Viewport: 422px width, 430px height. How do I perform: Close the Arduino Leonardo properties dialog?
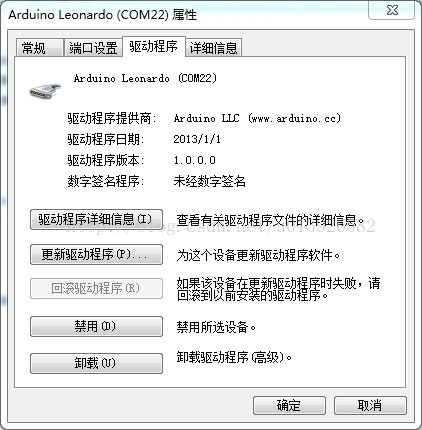[x=392, y=10]
